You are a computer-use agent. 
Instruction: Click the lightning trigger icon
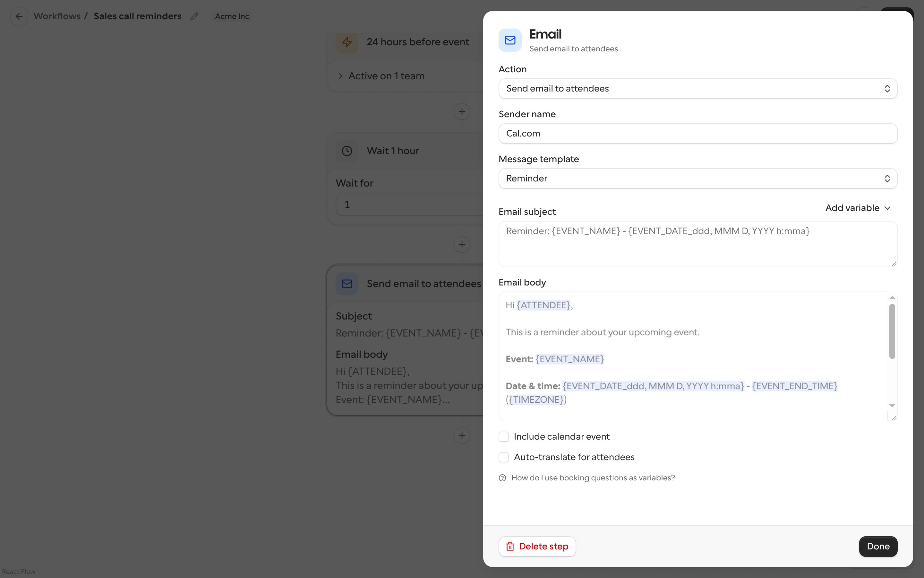tap(347, 42)
